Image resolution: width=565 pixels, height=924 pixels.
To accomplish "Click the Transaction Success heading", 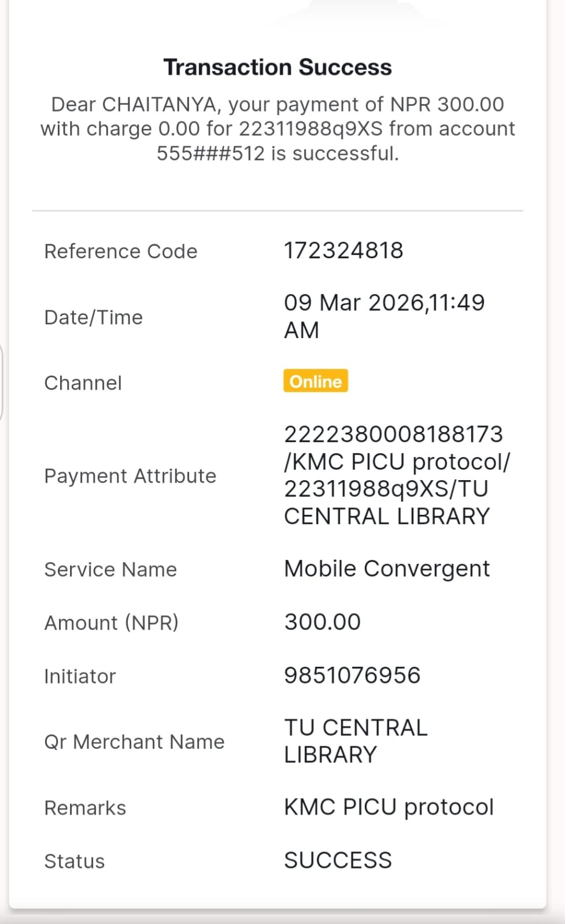I will pyautogui.click(x=278, y=67).
